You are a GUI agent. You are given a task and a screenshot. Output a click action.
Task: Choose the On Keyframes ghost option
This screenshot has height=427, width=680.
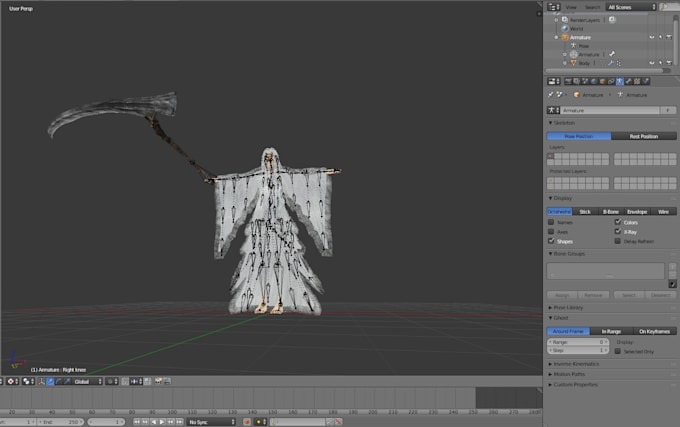655,331
